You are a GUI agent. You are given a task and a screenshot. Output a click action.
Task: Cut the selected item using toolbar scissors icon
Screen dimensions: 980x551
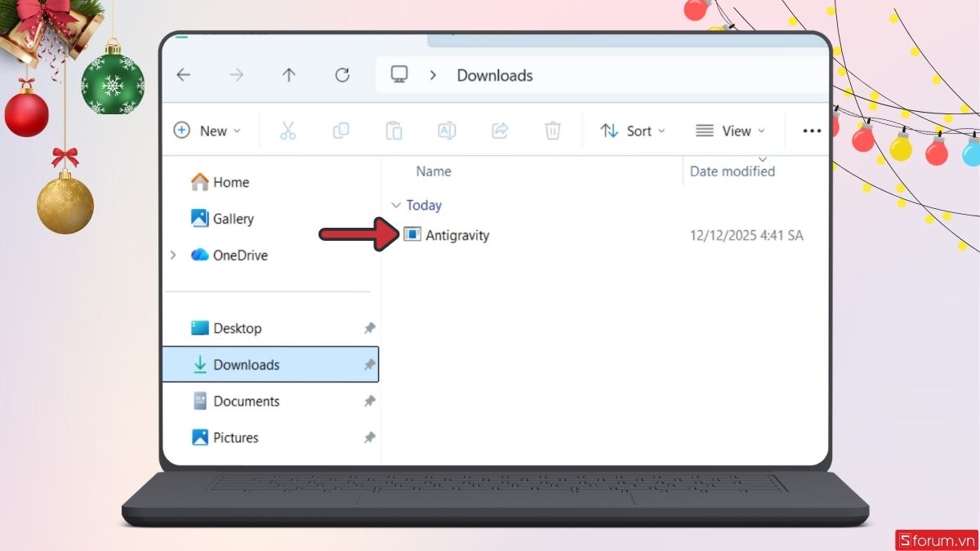[287, 130]
